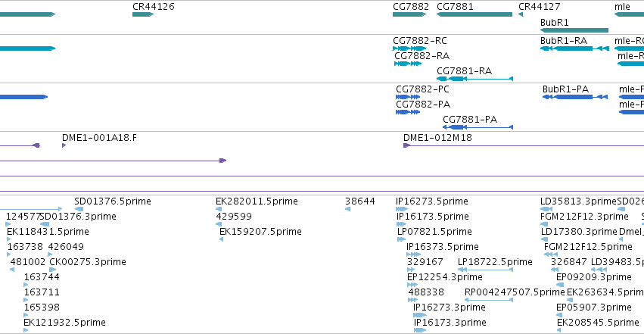The image size is (644, 334).
Task: Select the LP18722.5prime EST
Action: tap(486, 270)
